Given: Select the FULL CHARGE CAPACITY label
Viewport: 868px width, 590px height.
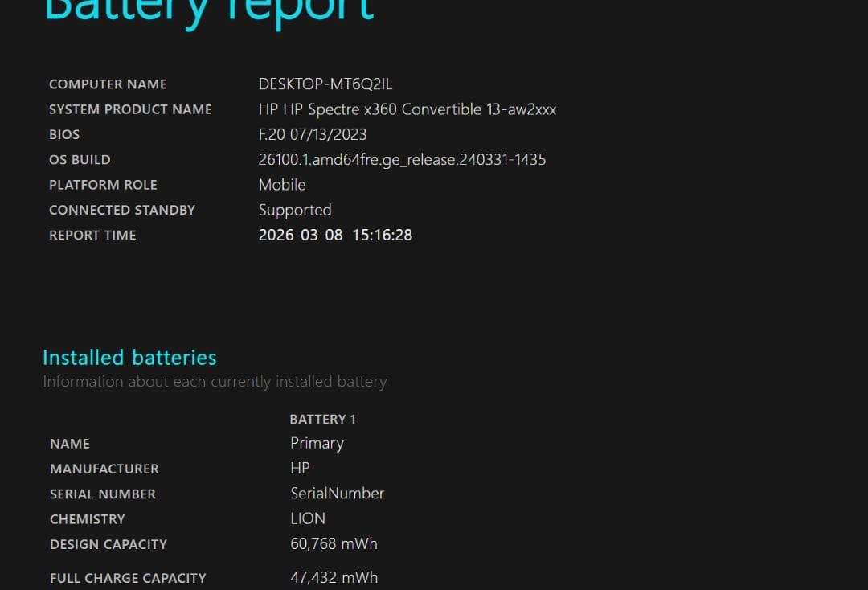Looking at the screenshot, I should (x=128, y=579).
